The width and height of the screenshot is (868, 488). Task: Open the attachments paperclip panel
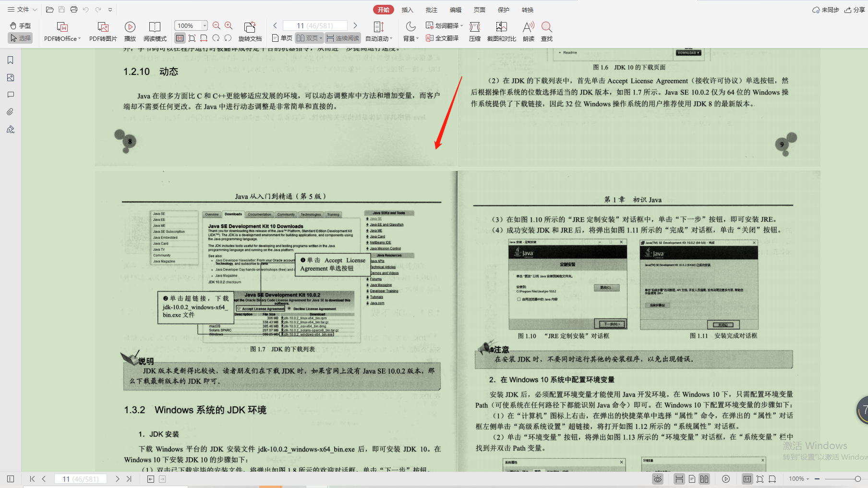point(11,112)
